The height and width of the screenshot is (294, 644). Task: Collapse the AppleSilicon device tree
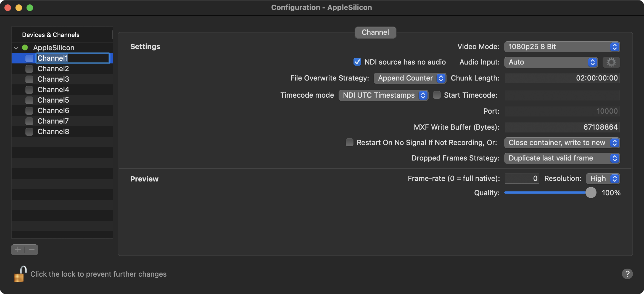coord(16,48)
